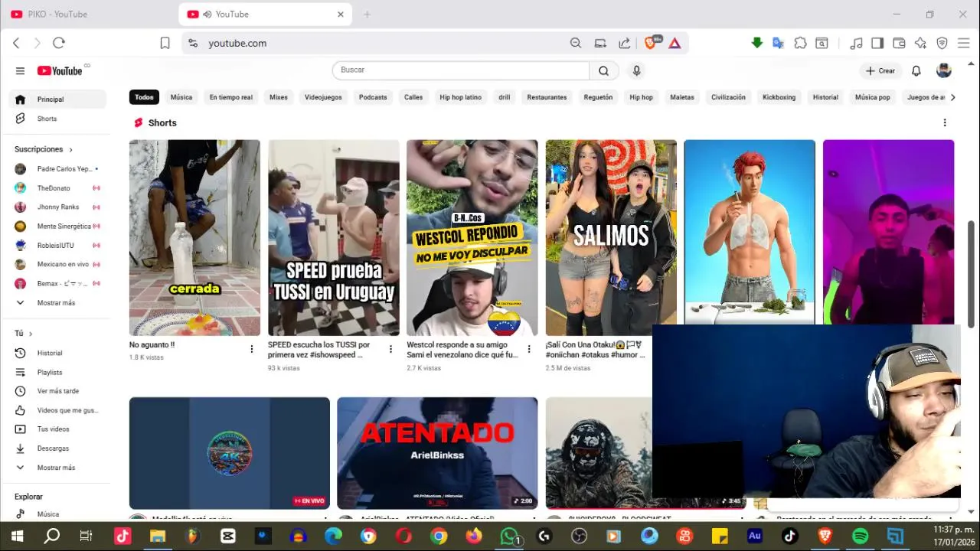Viewport: 980px width, 551px height.
Task: Click the search magnifier button
Action: pyautogui.click(x=603, y=70)
